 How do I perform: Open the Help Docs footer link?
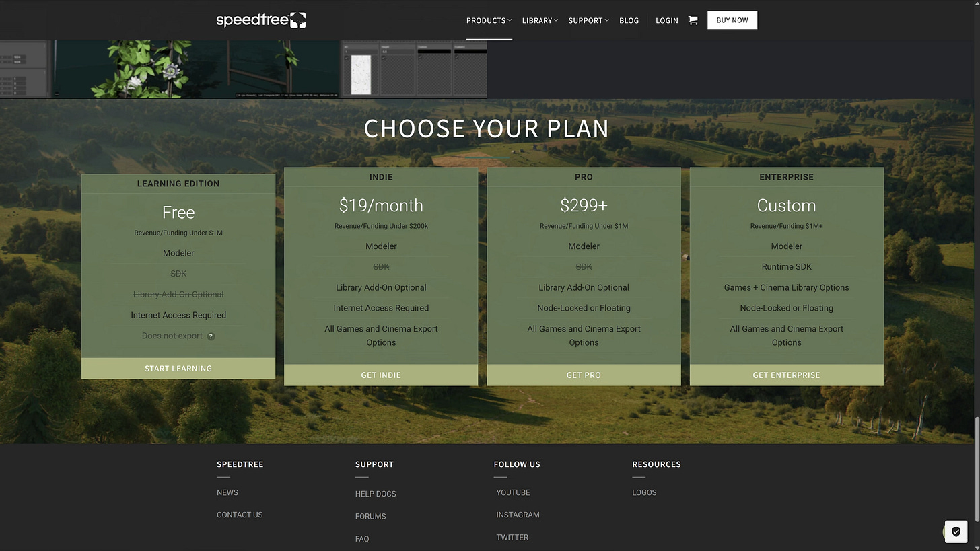pyautogui.click(x=376, y=494)
